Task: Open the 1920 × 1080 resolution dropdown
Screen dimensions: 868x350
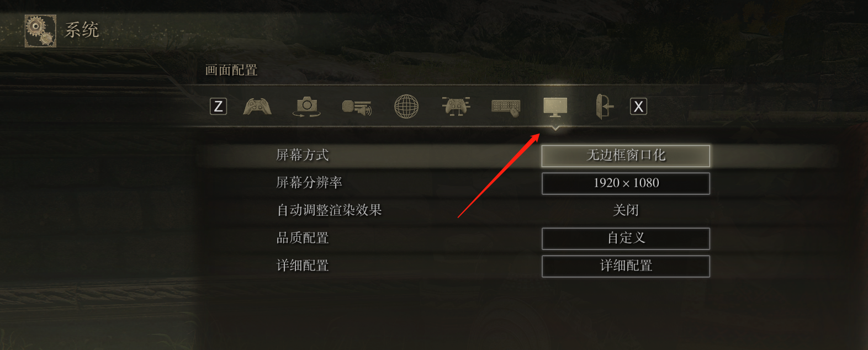Action: click(x=626, y=183)
